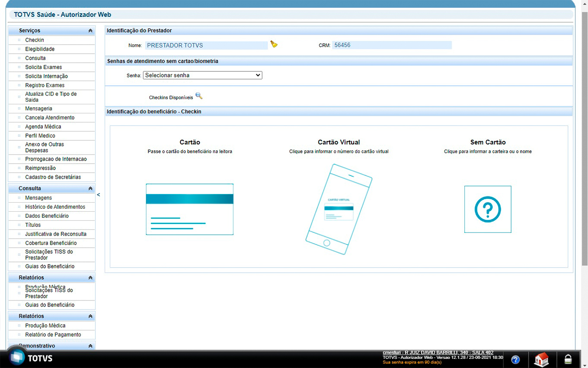Viewport: 588px width, 368px height.
Task: Collapse the Serviços menu section
Action: coord(90,31)
